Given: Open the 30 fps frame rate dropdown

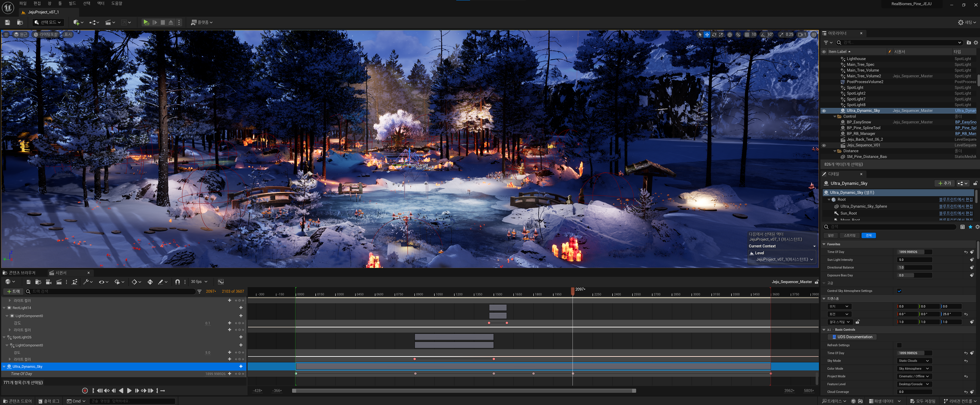Looking at the screenshot, I should [199, 282].
